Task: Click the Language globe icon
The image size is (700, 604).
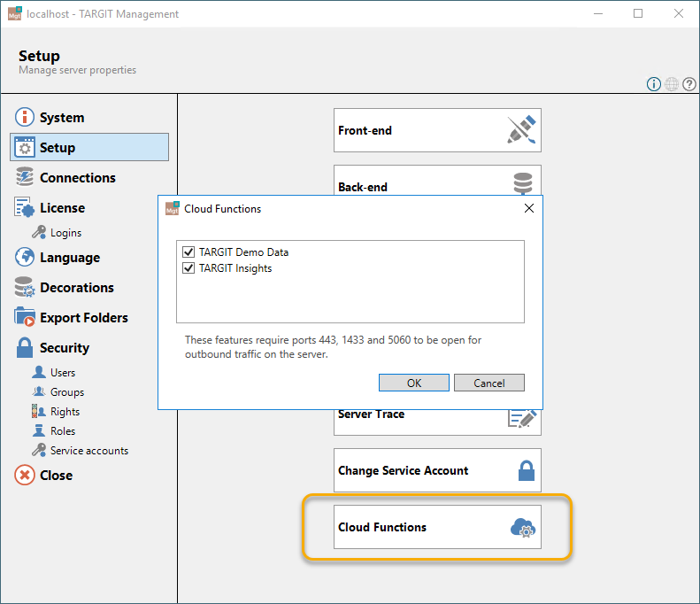Action: point(25,257)
